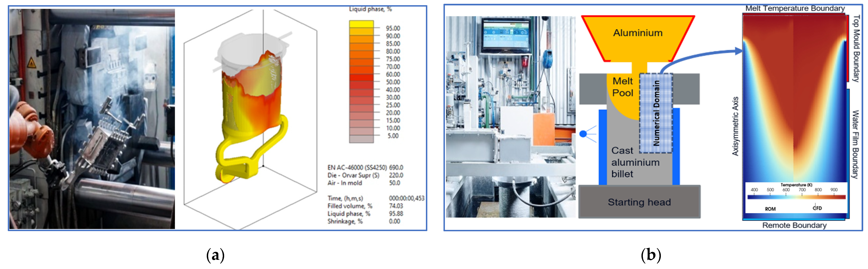Select the die casting machine photo
This screenshot has height=269, width=868.
pos(92,119)
